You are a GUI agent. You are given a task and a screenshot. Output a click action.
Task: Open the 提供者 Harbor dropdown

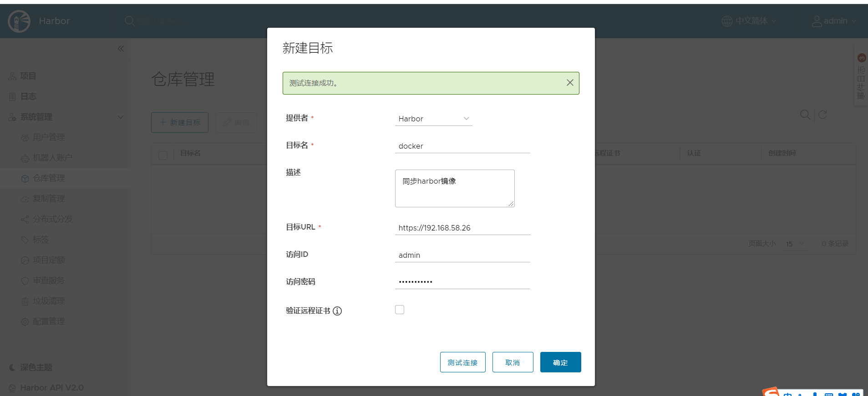pyautogui.click(x=433, y=119)
